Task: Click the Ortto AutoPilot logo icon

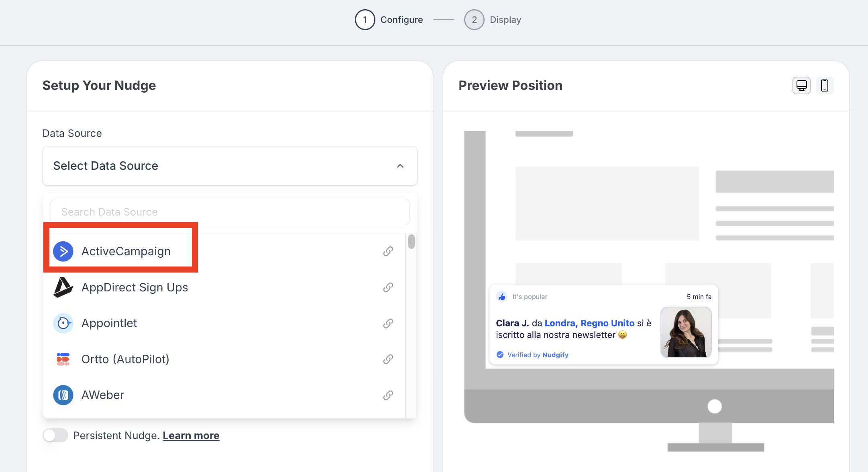Action: coord(63,359)
